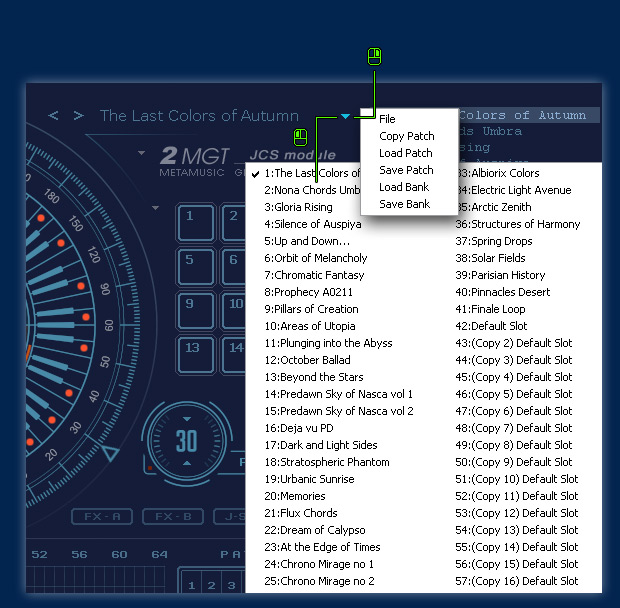This screenshot has width=620, height=608.
Task: Select the preset 39:Parisian History
Action: point(500,275)
